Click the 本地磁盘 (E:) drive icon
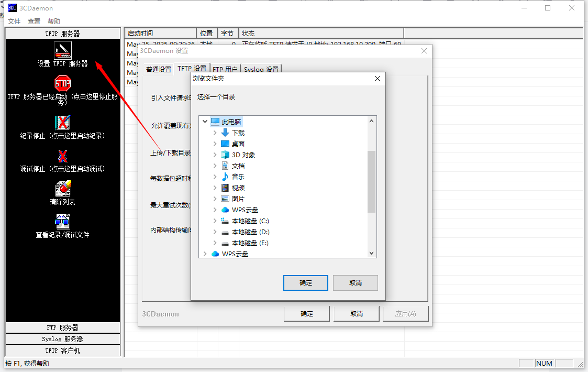Viewport: 588px width, 372px height. click(225, 243)
